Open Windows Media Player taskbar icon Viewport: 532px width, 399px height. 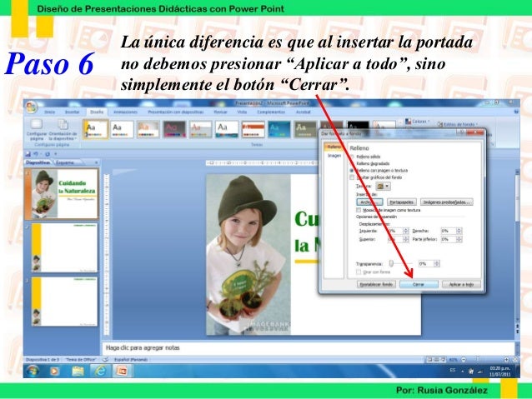click(54, 372)
